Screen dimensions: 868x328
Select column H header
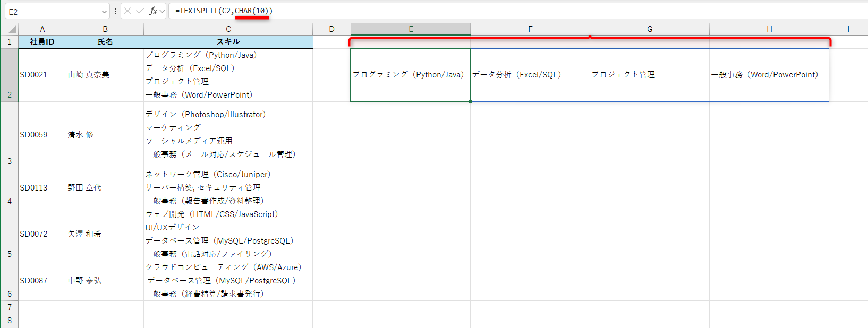point(769,29)
